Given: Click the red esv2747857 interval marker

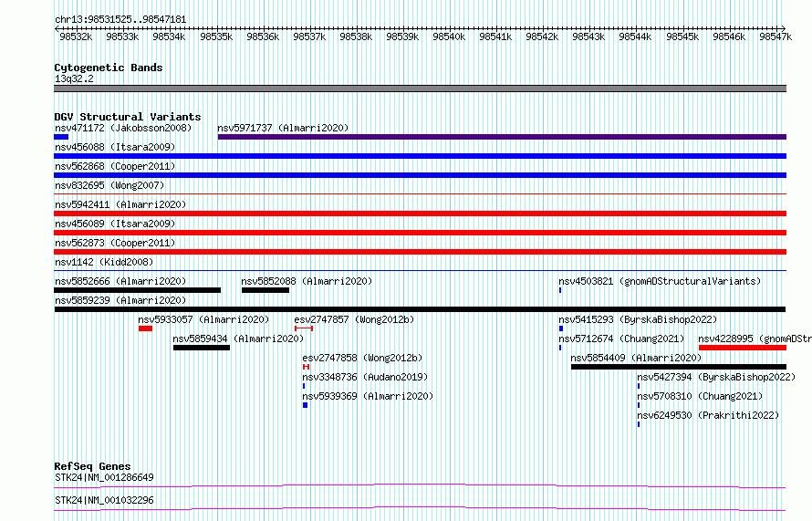Looking at the screenshot, I should (x=304, y=328).
